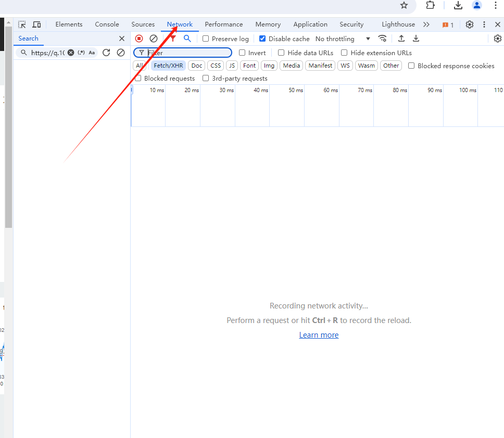
Task: Uncheck Disable cache checkbox
Action: pos(262,38)
